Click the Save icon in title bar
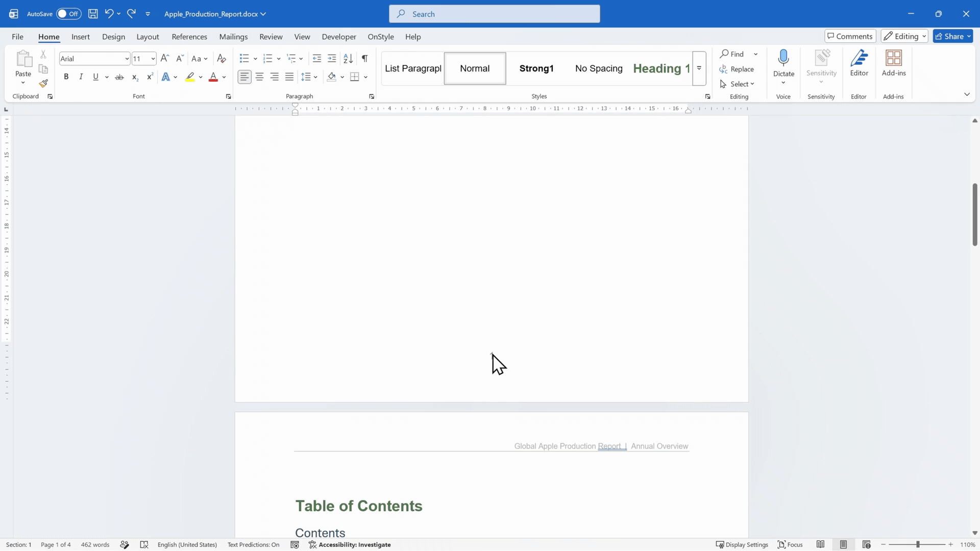 [93, 14]
